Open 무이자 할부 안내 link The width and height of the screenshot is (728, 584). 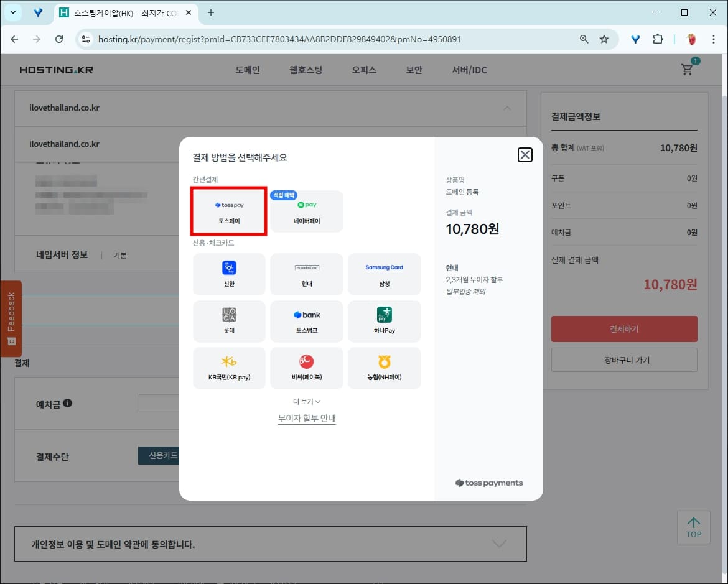point(306,419)
